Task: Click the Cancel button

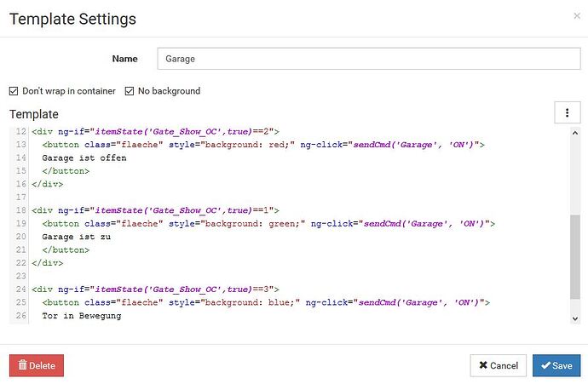Action: (498, 365)
